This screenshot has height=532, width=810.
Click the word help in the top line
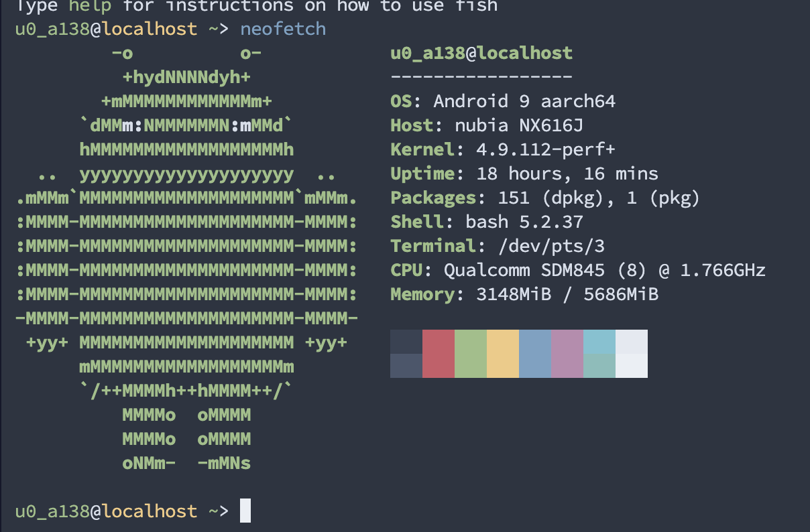90,6
